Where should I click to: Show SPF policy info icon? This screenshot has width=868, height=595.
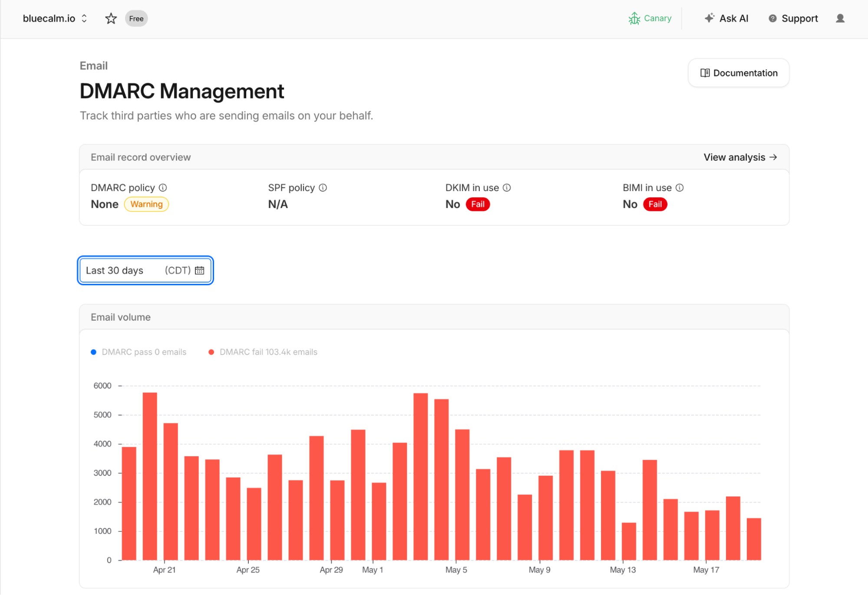(323, 187)
